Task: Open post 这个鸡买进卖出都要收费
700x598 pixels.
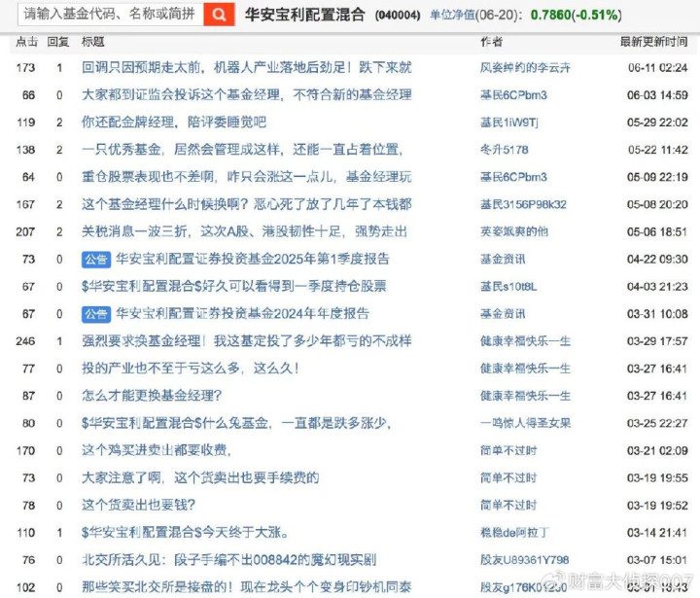Action: click(157, 450)
